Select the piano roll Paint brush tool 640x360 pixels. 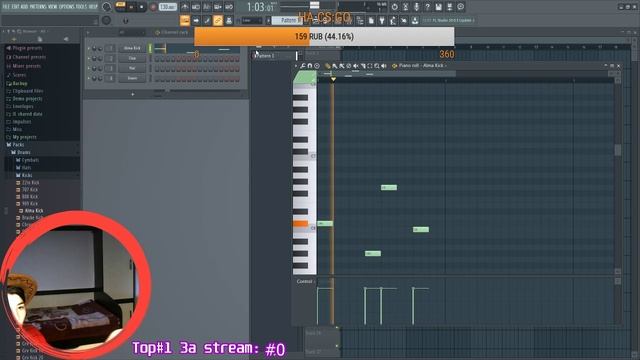point(335,66)
